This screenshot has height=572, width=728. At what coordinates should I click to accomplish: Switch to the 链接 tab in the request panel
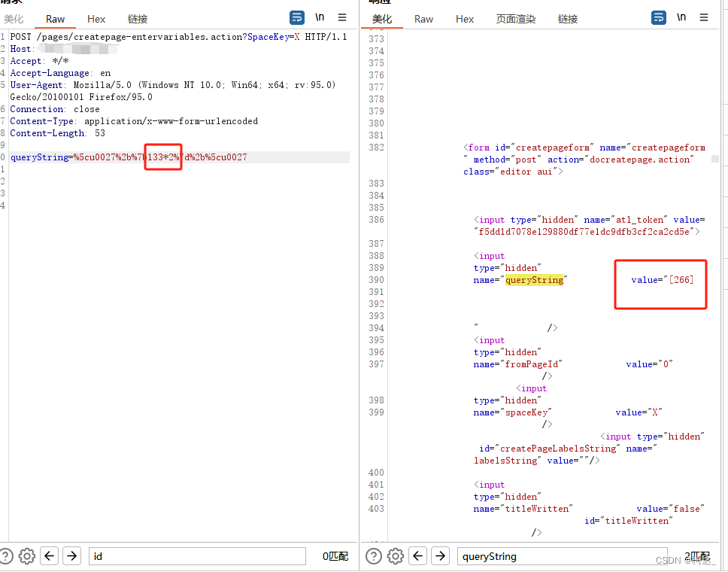tap(137, 19)
